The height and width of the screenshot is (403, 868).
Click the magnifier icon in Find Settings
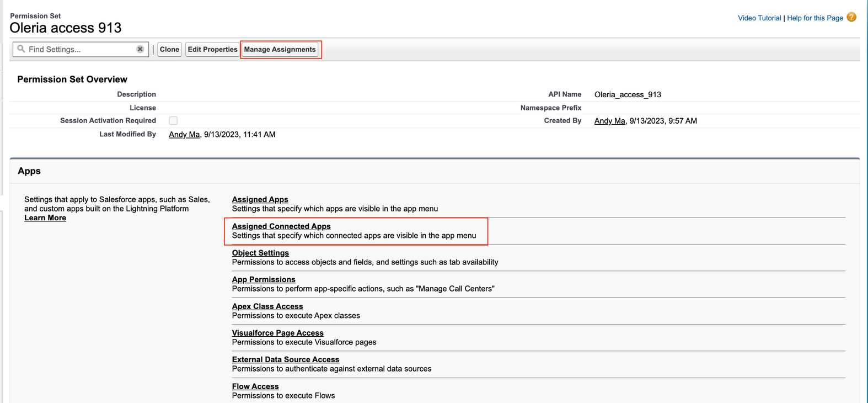pyautogui.click(x=21, y=49)
